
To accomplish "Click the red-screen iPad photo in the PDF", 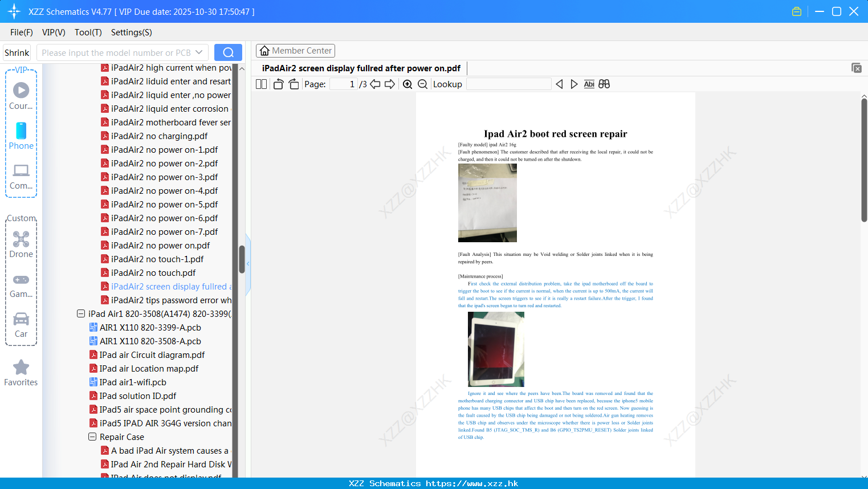I will [496, 349].
